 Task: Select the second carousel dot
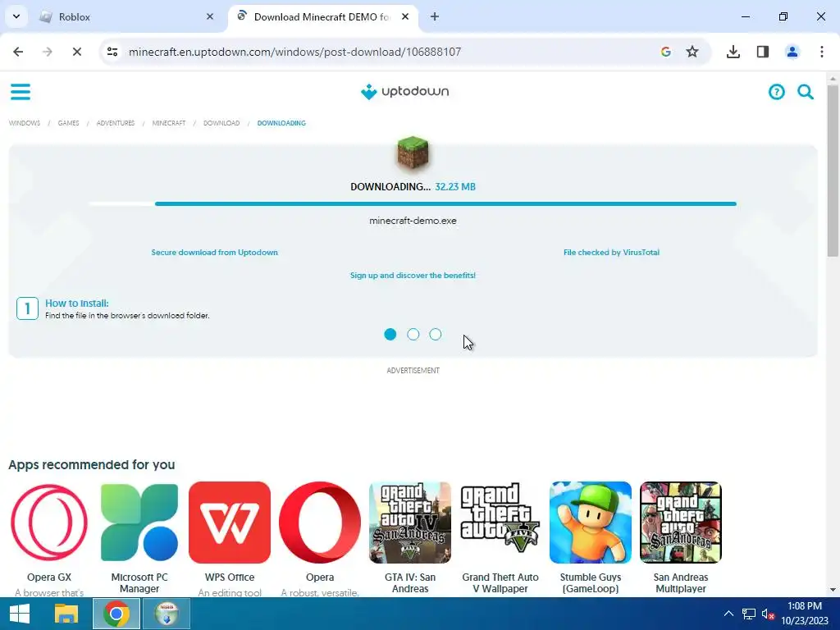click(x=413, y=335)
